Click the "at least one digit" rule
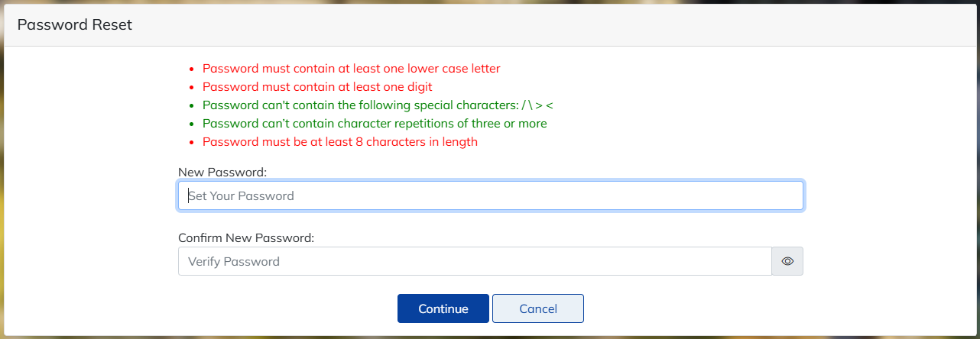 (317, 87)
